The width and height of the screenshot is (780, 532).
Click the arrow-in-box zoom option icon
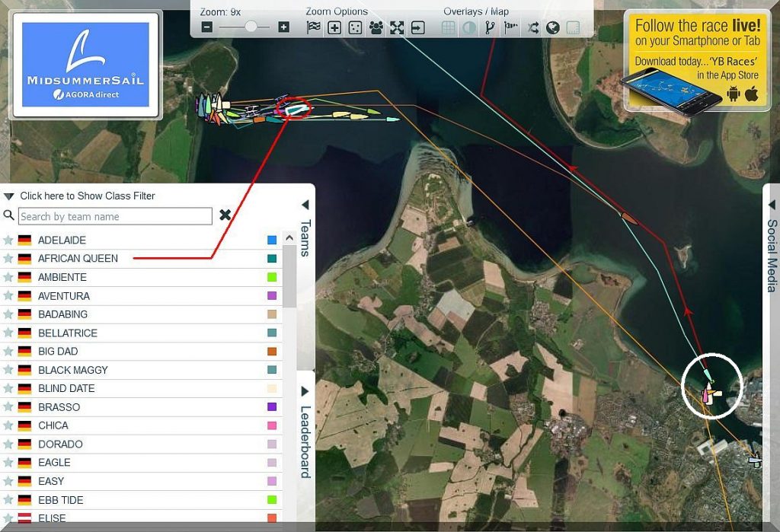[417, 28]
